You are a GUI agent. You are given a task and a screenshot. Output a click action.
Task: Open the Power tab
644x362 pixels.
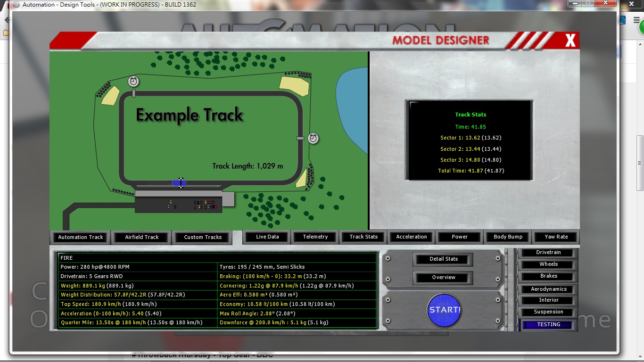click(460, 237)
